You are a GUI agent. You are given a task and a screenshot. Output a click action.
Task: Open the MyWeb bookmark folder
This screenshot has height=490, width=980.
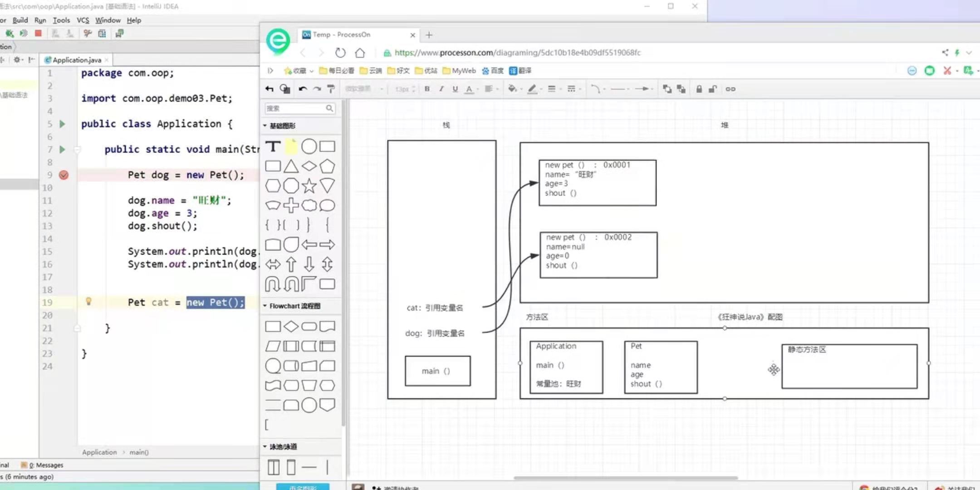point(459,71)
